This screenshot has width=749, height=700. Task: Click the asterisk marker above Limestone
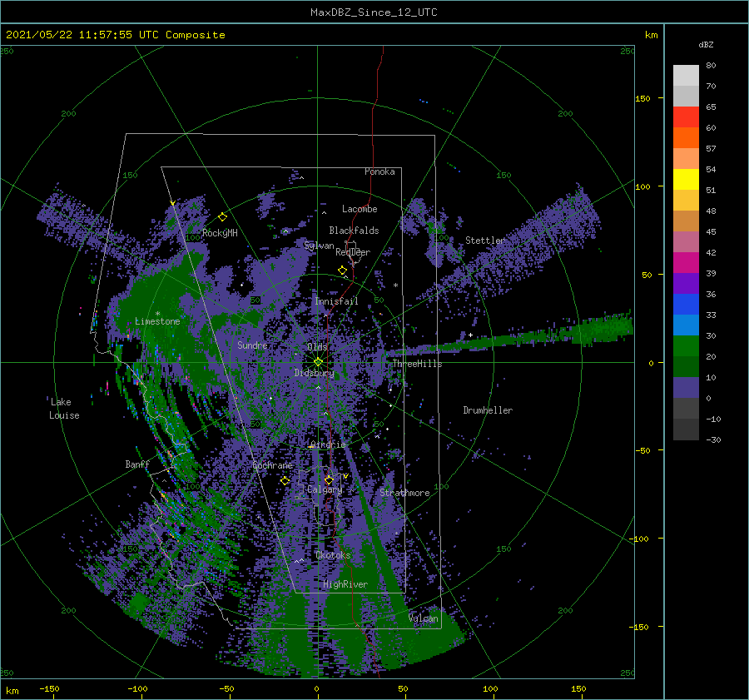(x=157, y=314)
